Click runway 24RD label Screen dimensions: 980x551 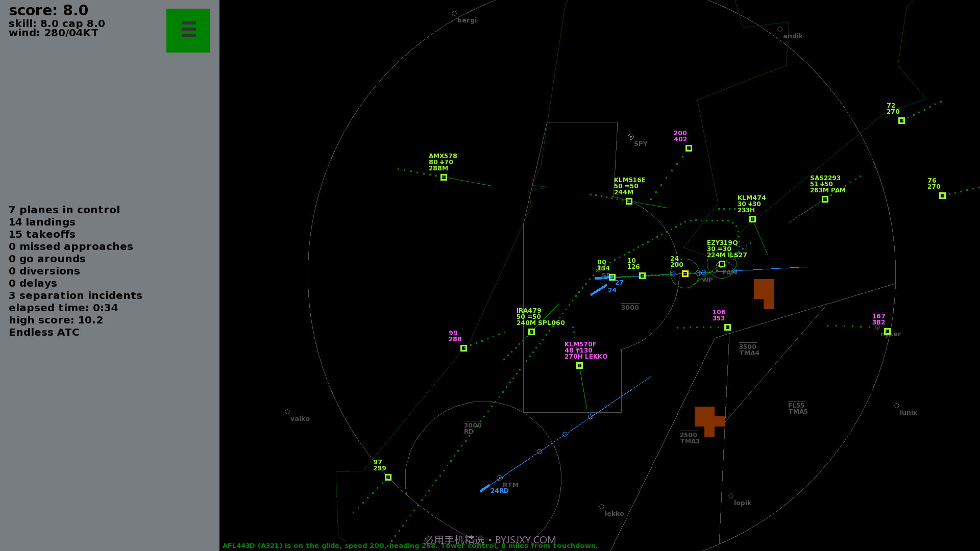click(x=499, y=491)
